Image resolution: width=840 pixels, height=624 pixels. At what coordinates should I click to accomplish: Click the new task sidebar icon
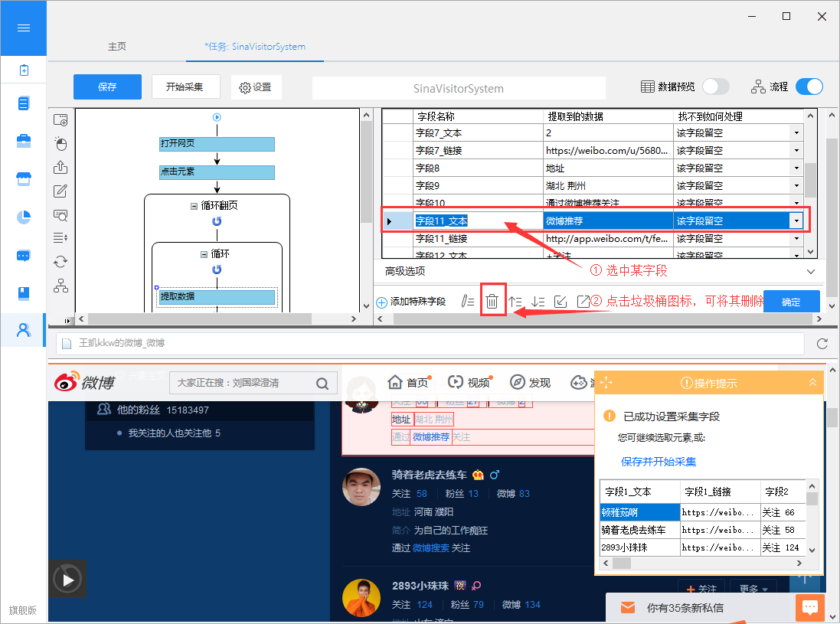point(24,70)
